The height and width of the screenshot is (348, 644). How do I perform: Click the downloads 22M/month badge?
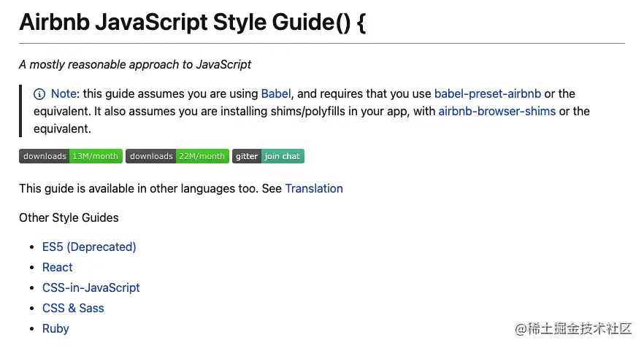[x=177, y=156]
